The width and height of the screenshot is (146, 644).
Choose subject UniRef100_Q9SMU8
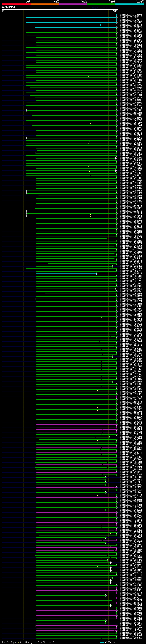pos(131,70)
